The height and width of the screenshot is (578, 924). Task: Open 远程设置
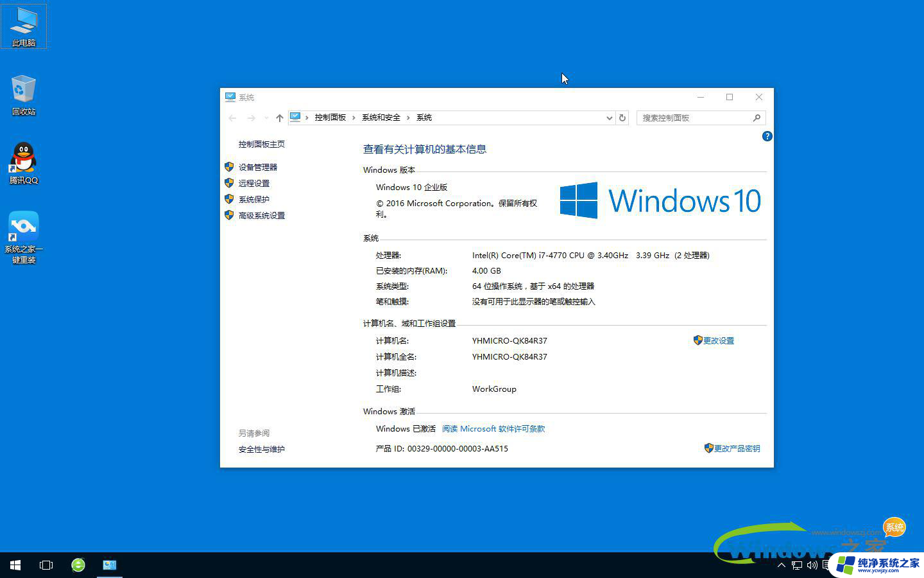pos(254,183)
